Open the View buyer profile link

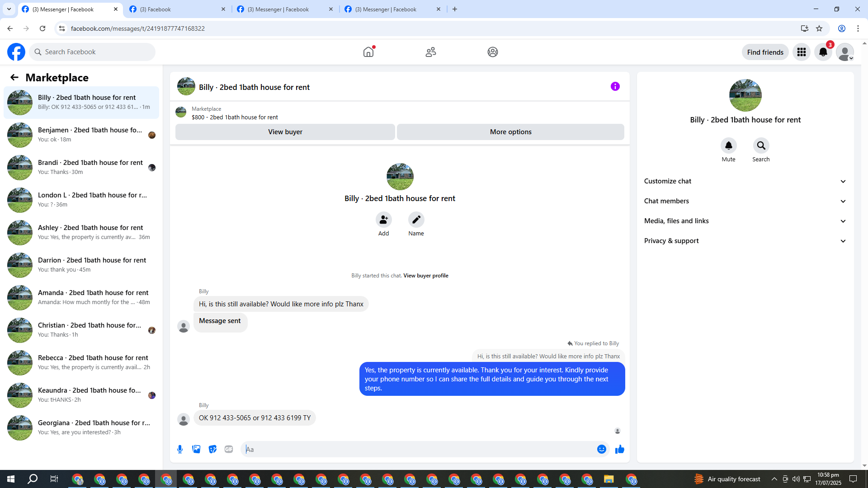pyautogui.click(x=426, y=276)
